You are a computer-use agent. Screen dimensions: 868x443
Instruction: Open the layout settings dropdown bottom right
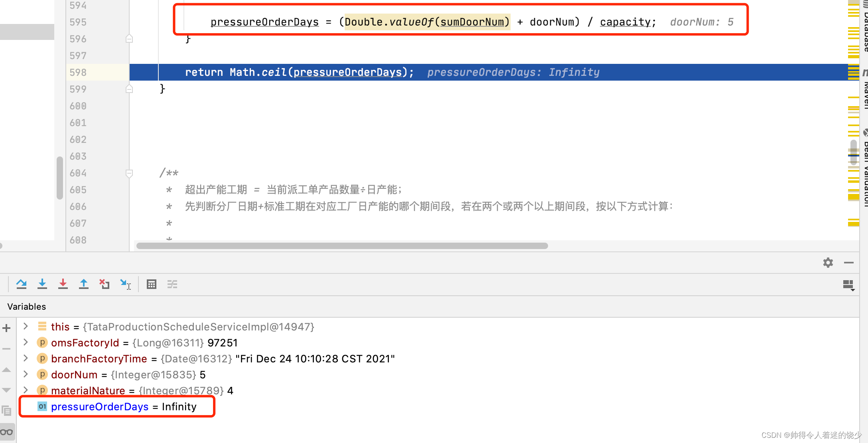pos(848,285)
